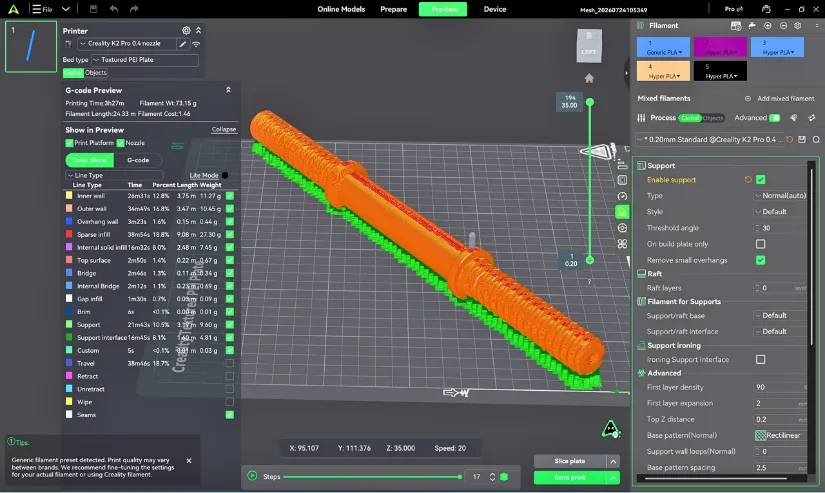Click the green swap icon in Show in Preview

click(x=177, y=146)
